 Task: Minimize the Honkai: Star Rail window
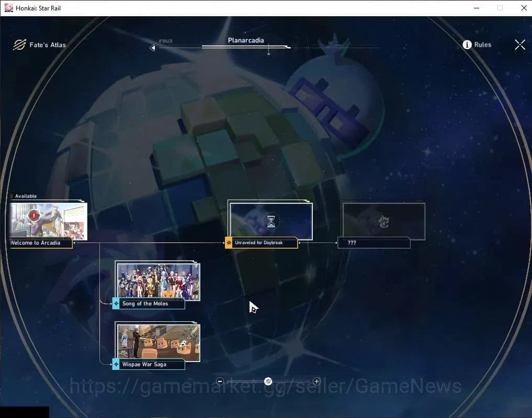tap(477, 8)
